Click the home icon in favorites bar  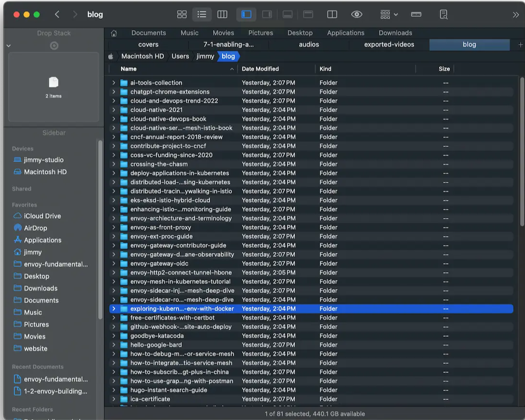(x=114, y=33)
